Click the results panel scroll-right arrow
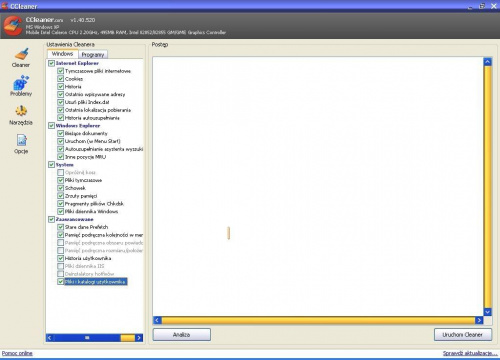Image resolution: width=500 pixels, height=360 pixels. 479,320
